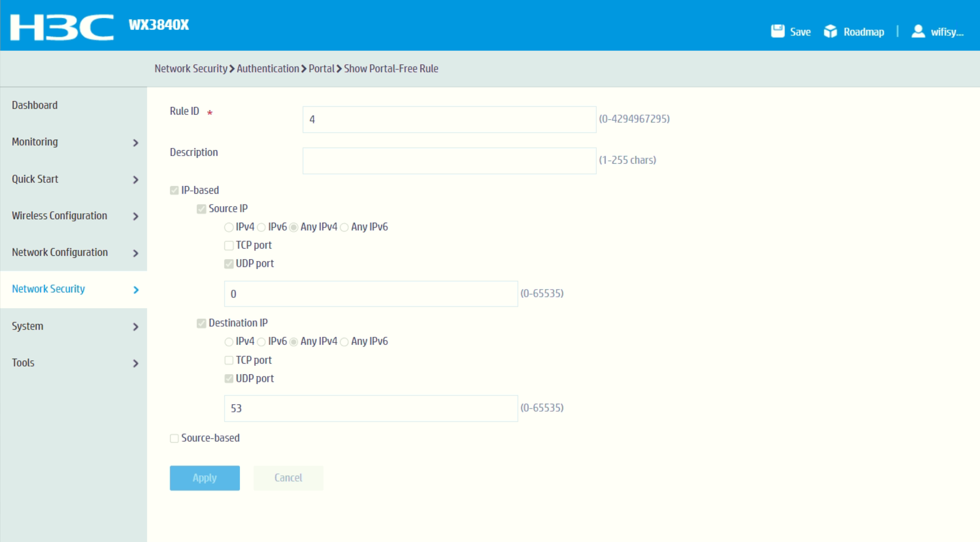Expand the Tools menu chevron
Screen dimensions: 980x542
point(135,364)
